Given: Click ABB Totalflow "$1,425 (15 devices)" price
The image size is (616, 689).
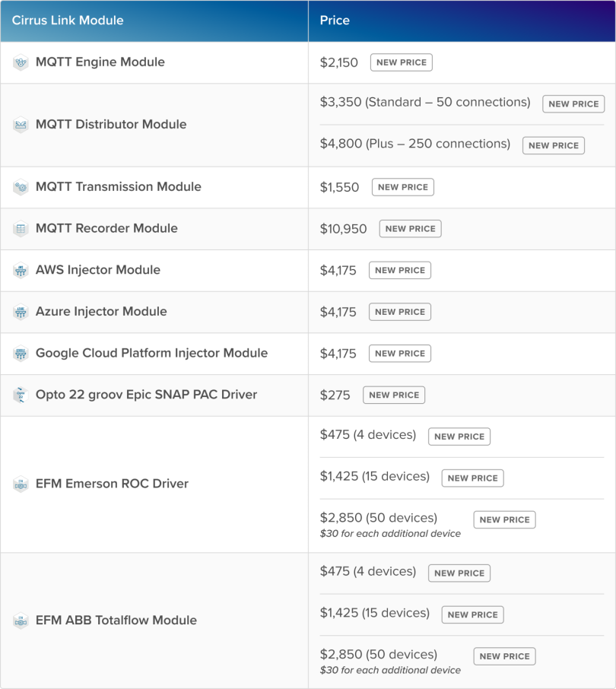Looking at the screenshot, I should [375, 613].
